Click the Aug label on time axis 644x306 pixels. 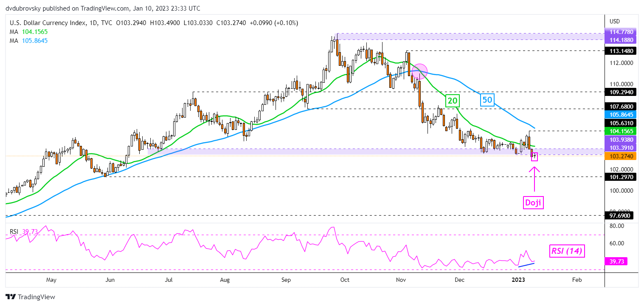225,280
